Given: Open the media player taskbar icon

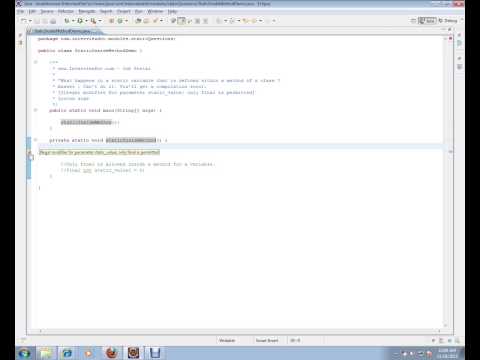Looking at the screenshot, I should (89, 353).
